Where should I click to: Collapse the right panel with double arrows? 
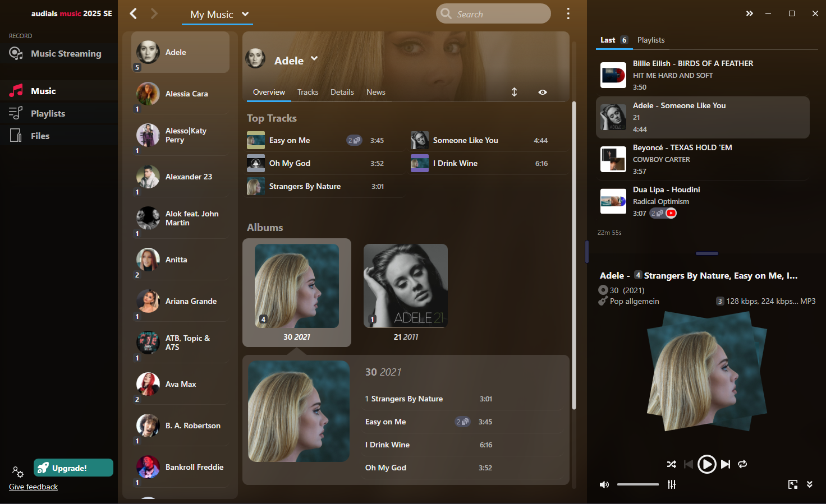point(749,13)
